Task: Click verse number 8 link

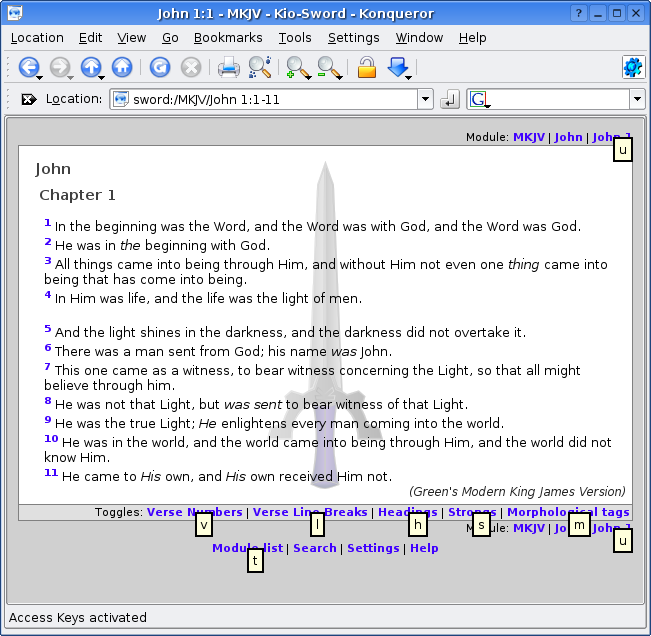Action: tap(48, 401)
